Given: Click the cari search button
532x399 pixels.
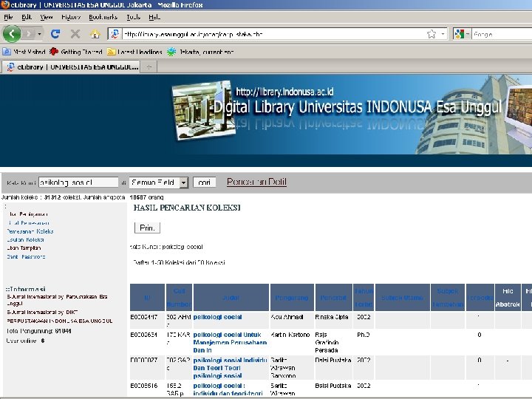Looking at the screenshot, I should pos(204,183).
